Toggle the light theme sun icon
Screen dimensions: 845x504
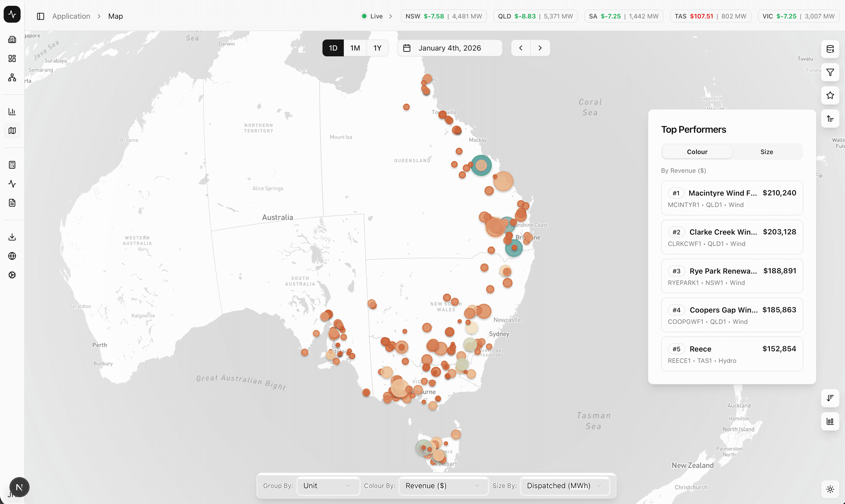[x=830, y=489]
